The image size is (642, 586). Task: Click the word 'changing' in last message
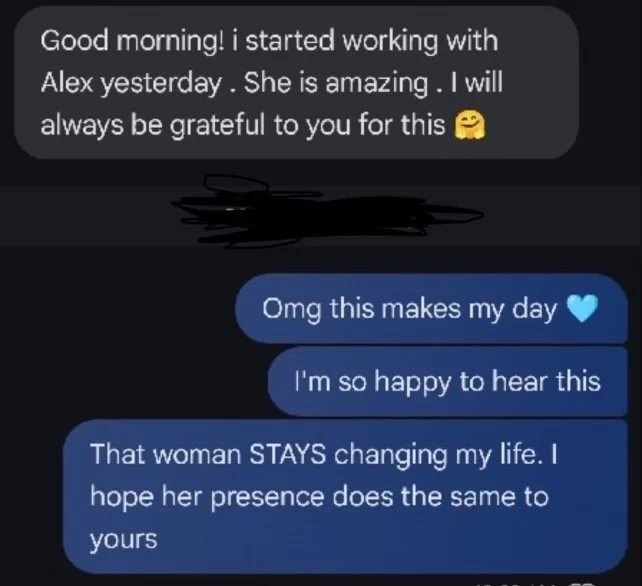pos(391,455)
